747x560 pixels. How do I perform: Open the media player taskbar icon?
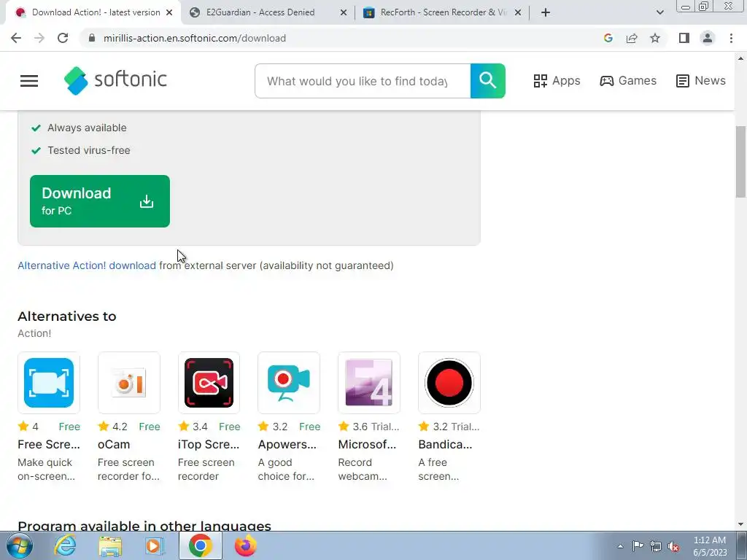pos(155,545)
